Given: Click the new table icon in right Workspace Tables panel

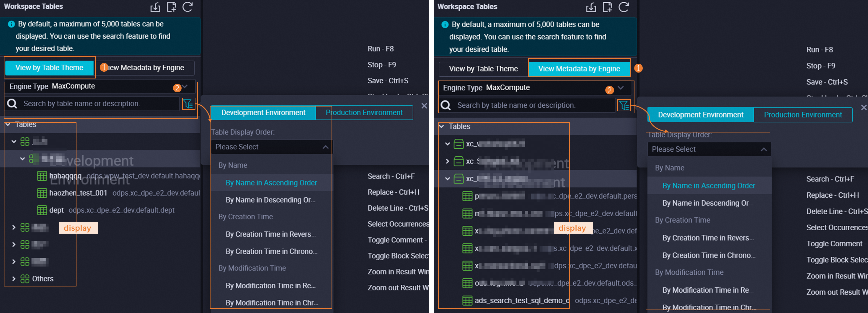Looking at the screenshot, I should 607,7.
